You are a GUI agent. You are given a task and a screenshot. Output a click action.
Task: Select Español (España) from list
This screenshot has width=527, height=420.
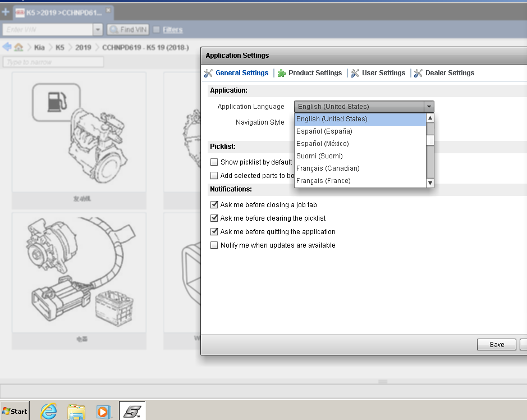tap(360, 131)
